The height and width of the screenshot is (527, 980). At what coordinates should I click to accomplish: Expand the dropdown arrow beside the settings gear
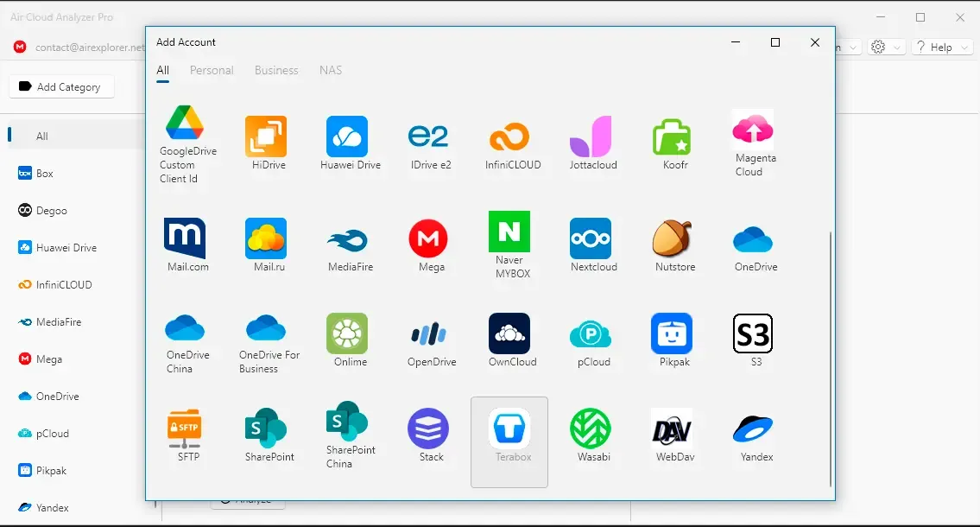[897, 48]
